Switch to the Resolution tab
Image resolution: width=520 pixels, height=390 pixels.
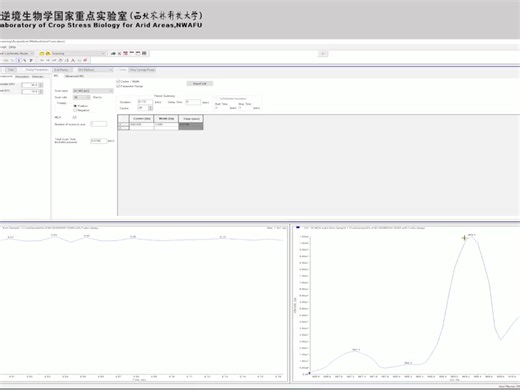click(x=22, y=76)
